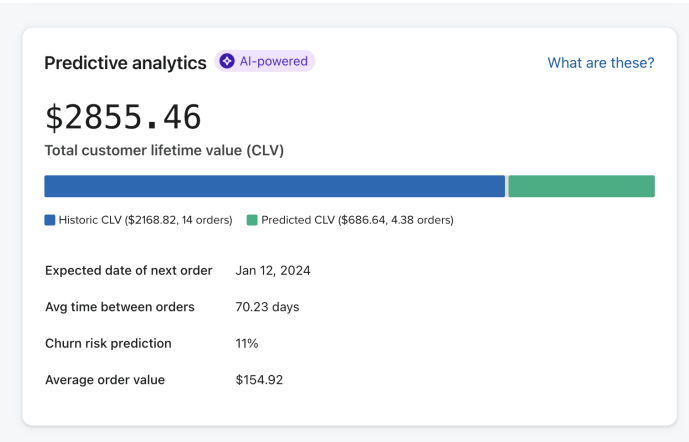Viewport: 689px width, 442px height.
Task: Open the "What are these?" help link
Action: (601, 63)
